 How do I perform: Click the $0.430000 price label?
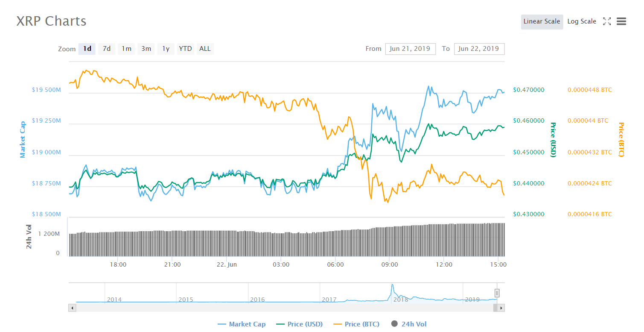point(529,214)
